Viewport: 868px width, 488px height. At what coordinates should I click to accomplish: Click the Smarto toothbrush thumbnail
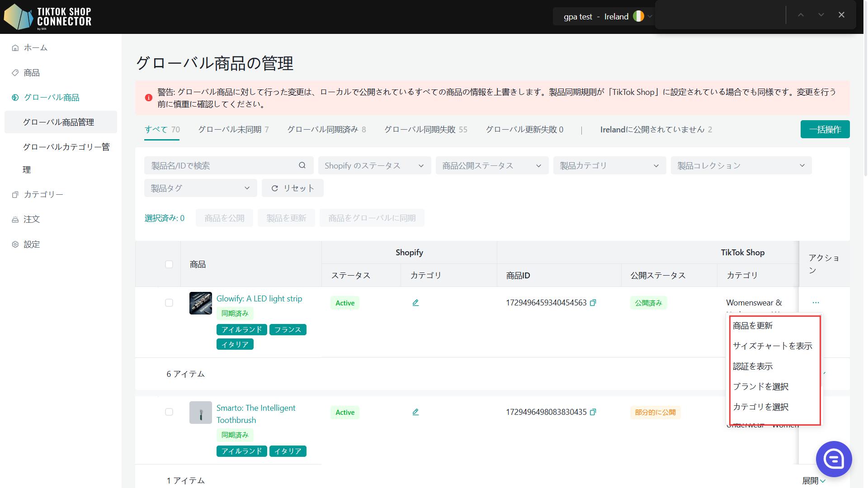(x=201, y=413)
